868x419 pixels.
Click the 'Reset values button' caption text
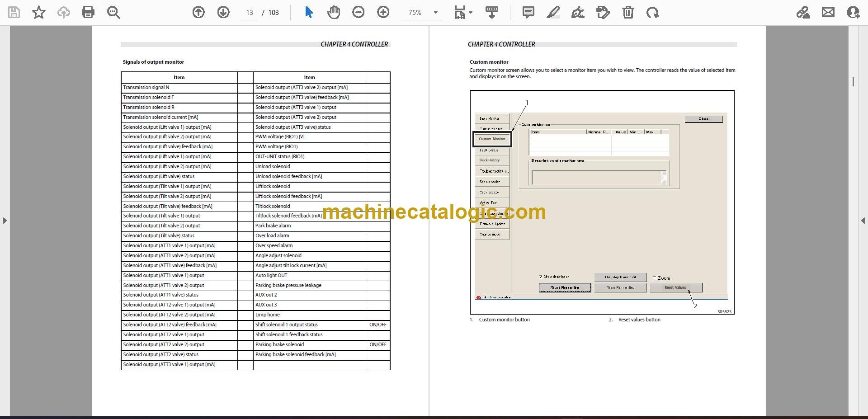pyautogui.click(x=639, y=320)
